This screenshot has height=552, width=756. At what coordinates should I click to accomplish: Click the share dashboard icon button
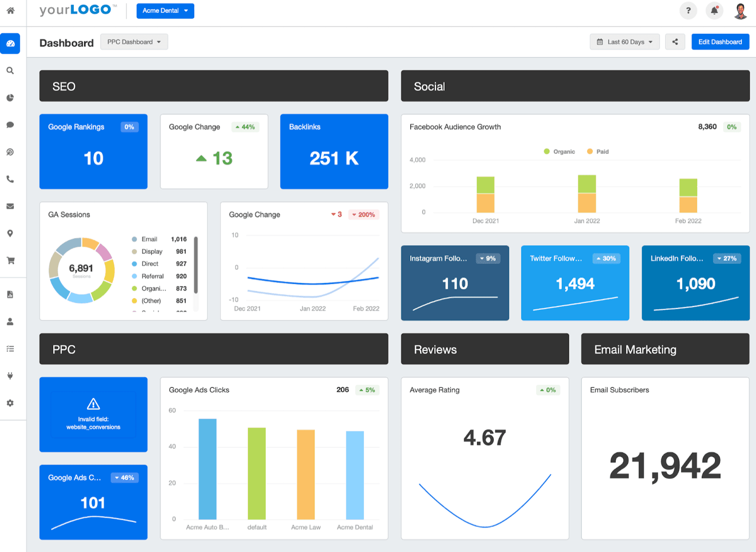pos(675,42)
